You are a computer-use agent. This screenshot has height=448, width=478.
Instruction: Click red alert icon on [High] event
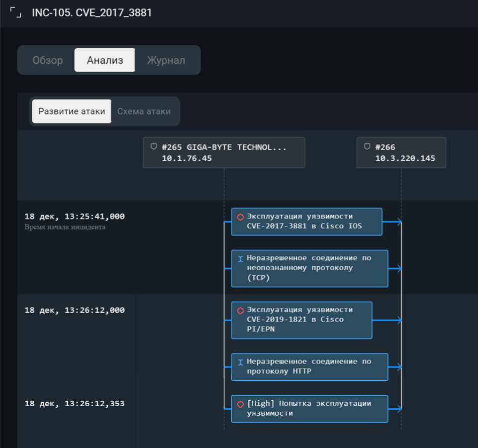pyautogui.click(x=240, y=404)
